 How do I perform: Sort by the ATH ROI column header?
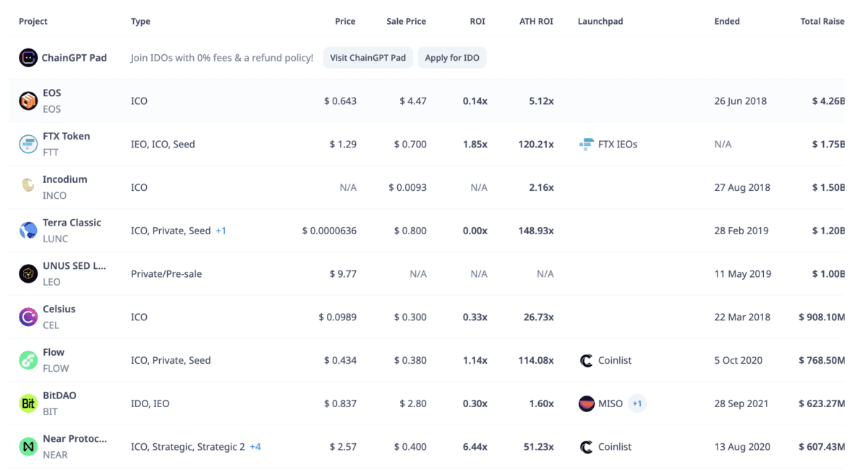point(536,22)
